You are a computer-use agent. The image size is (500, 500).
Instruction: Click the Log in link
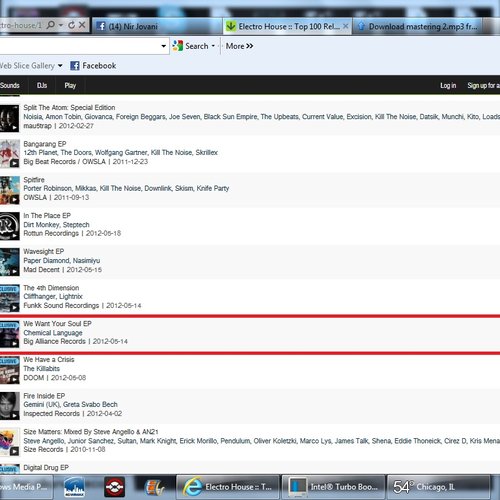pyautogui.click(x=448, y=86)
